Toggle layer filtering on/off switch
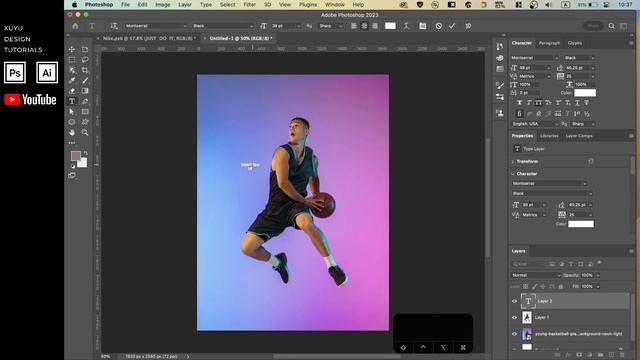 point(600,263)
